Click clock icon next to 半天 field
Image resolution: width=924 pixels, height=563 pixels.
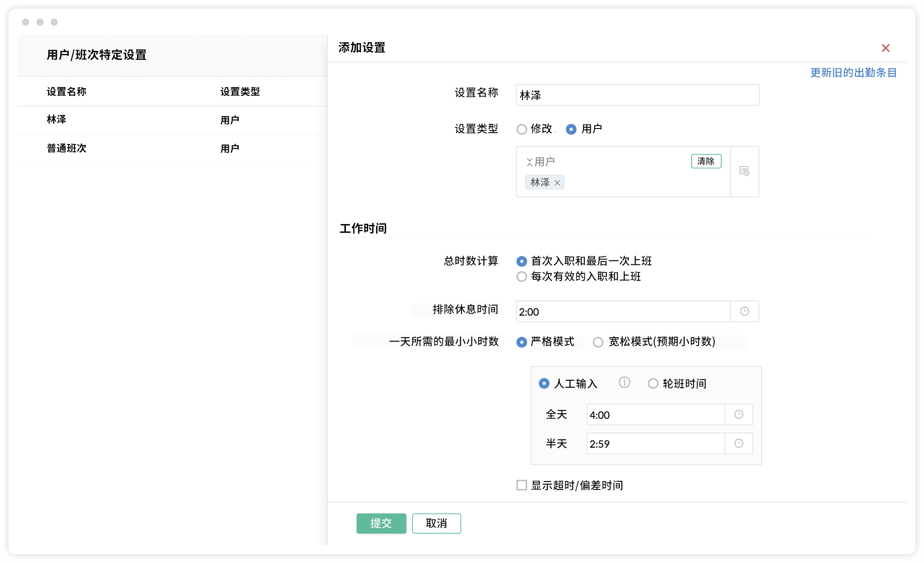click(x=739, y=443)
